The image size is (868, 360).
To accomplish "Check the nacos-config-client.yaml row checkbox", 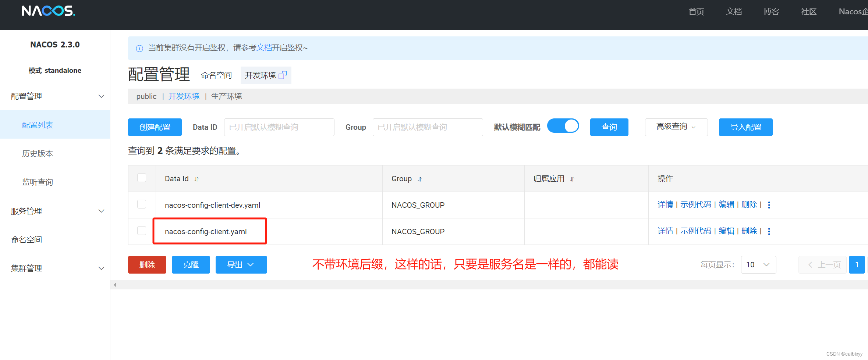I will (142, 231).
